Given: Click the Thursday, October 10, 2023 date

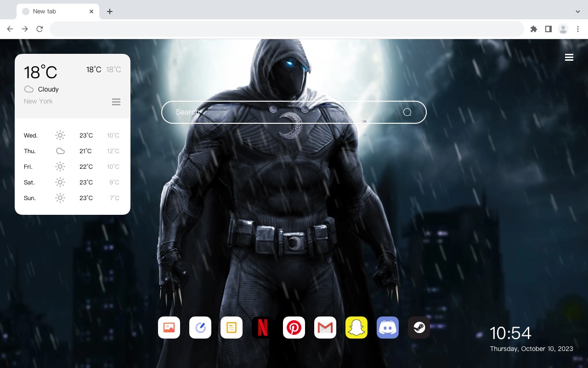Looking at the screenshot, I should click(x=531, y=349).
